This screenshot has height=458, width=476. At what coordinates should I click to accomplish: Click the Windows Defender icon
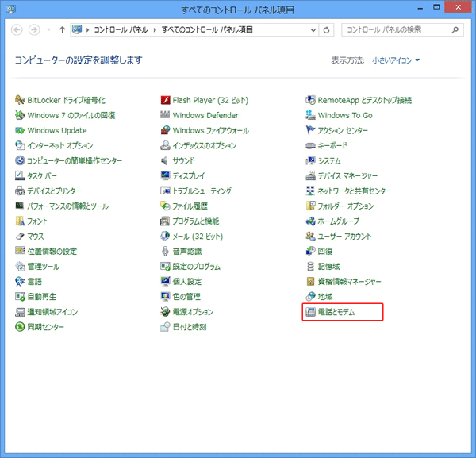point(165,115)
